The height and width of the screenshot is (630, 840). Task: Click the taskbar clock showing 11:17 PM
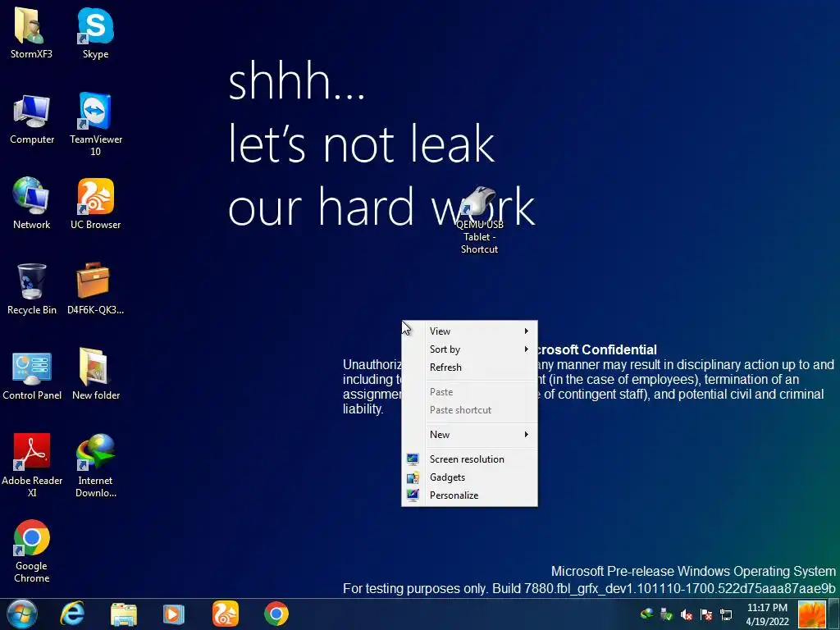tap(767, 614)
